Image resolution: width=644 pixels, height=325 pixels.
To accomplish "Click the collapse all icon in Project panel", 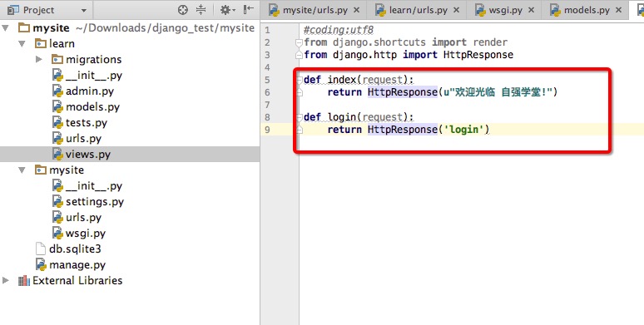I will pos(201,10).
